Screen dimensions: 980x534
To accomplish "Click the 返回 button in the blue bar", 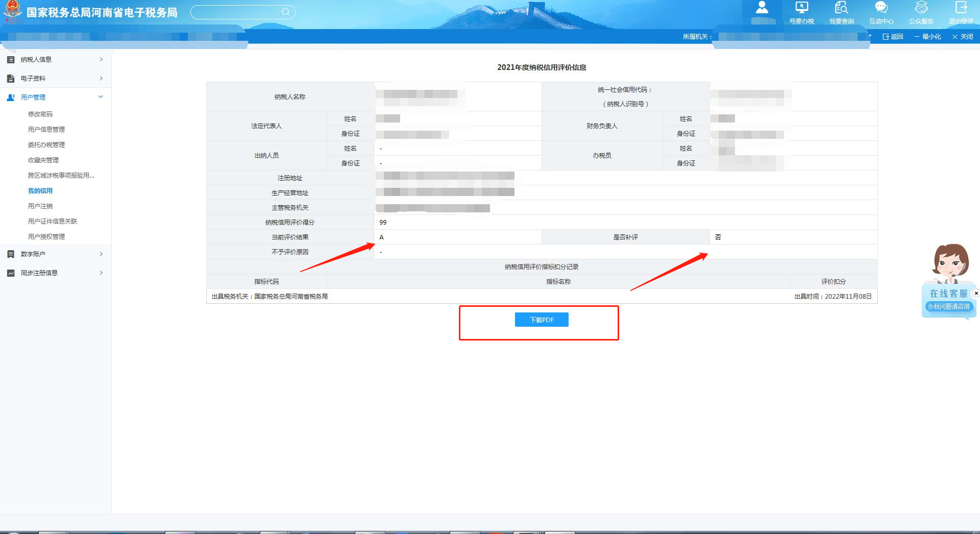I will coord(893,37).
